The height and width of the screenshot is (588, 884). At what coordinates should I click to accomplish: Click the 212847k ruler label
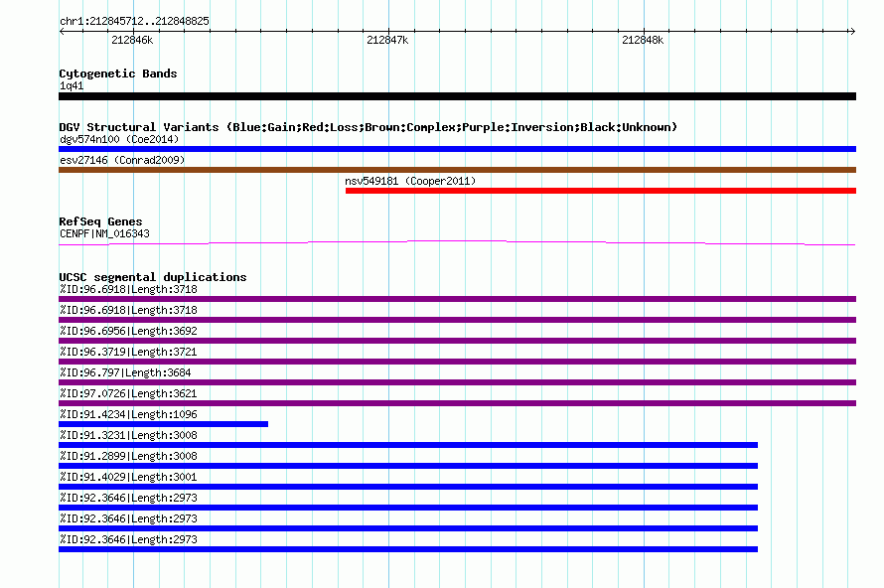pyautogui.click(x=387, y=40)
